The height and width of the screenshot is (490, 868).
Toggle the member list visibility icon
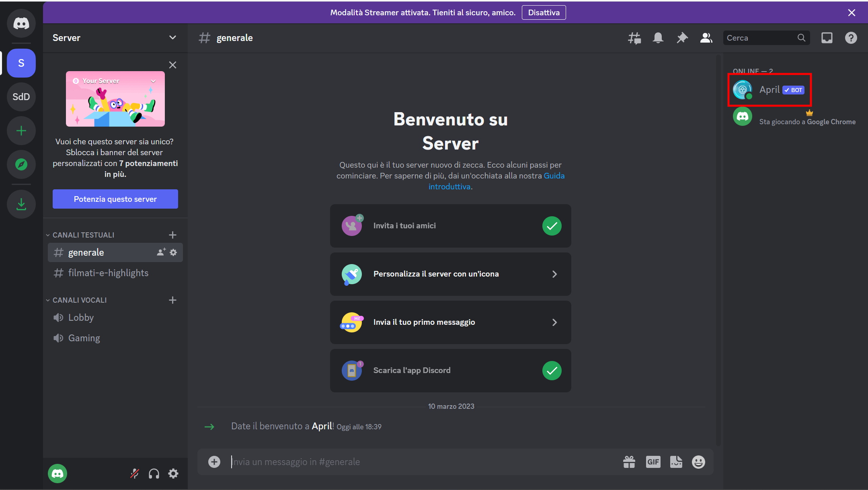point(706,38)
